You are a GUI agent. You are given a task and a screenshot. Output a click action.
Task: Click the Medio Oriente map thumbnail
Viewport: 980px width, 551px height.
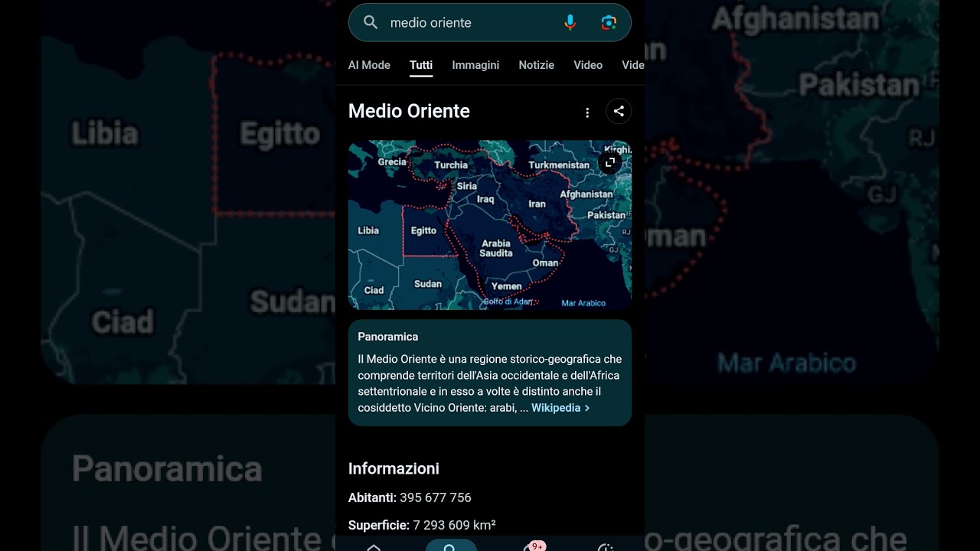coord(490,225)
